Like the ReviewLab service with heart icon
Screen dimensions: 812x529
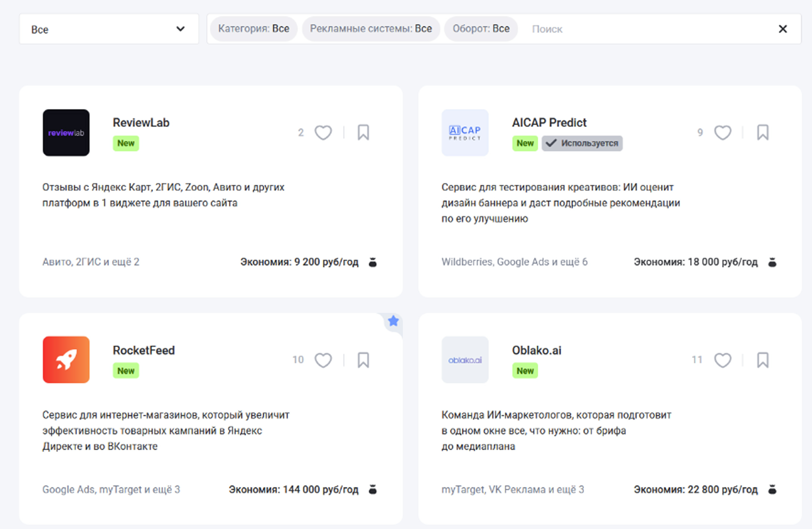click(323, 133)
